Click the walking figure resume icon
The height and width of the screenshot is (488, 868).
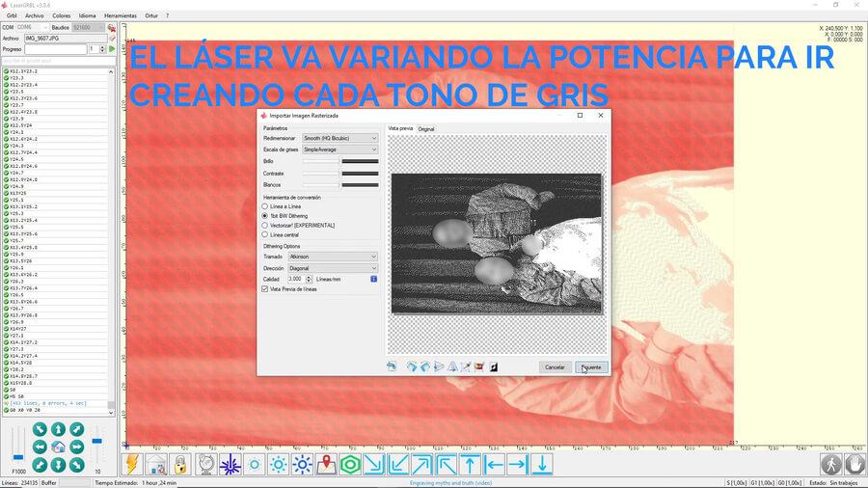[831, 464]
